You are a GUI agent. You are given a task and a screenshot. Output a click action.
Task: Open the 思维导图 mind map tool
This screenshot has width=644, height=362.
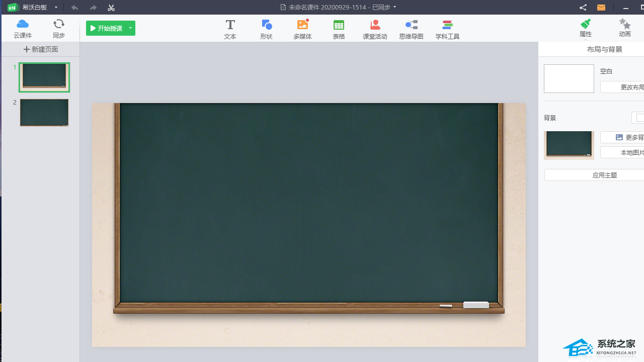411,29
